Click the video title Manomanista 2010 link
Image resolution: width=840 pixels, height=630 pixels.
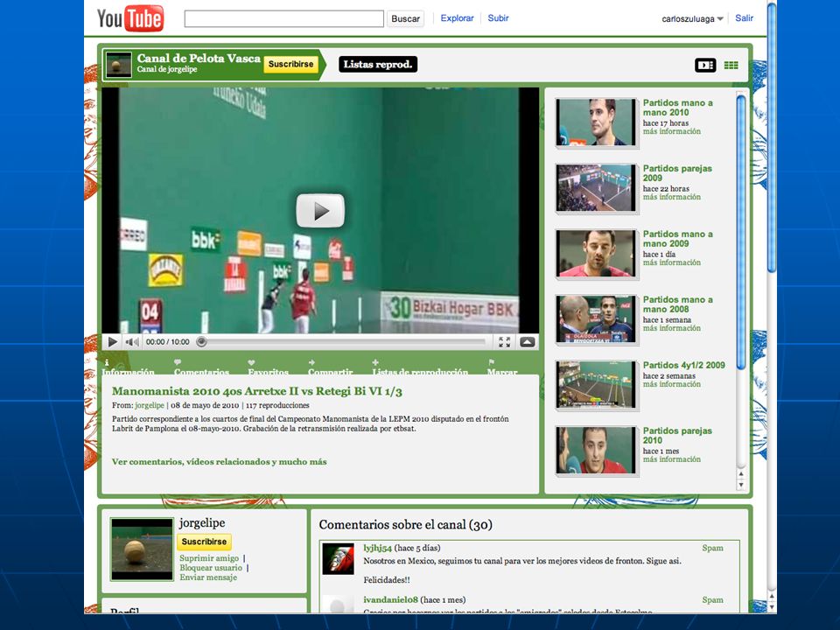(x=256, y=391)
